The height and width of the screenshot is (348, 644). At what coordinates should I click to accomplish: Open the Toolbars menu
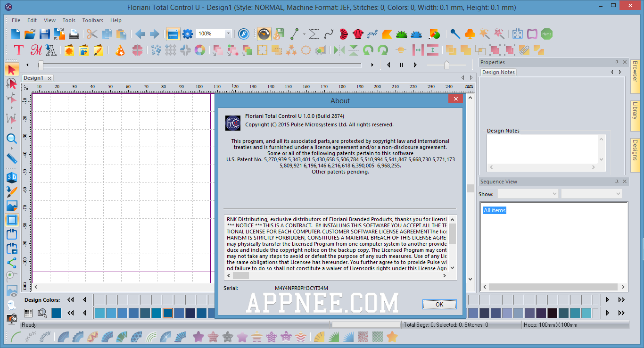click(x=93, y=20)
